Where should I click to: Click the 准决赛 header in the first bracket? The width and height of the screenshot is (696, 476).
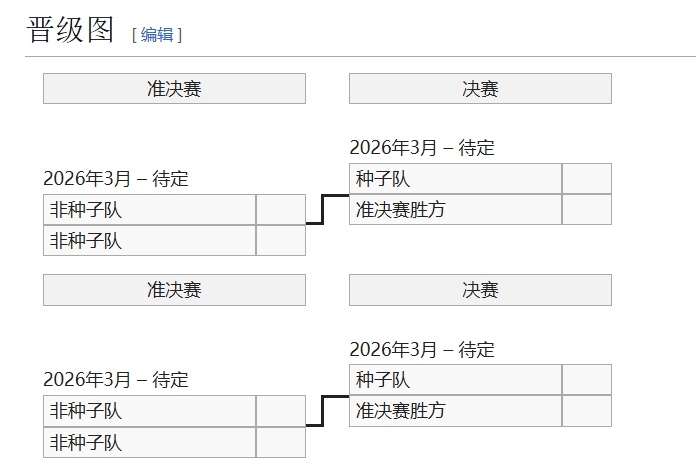point(174,89)
